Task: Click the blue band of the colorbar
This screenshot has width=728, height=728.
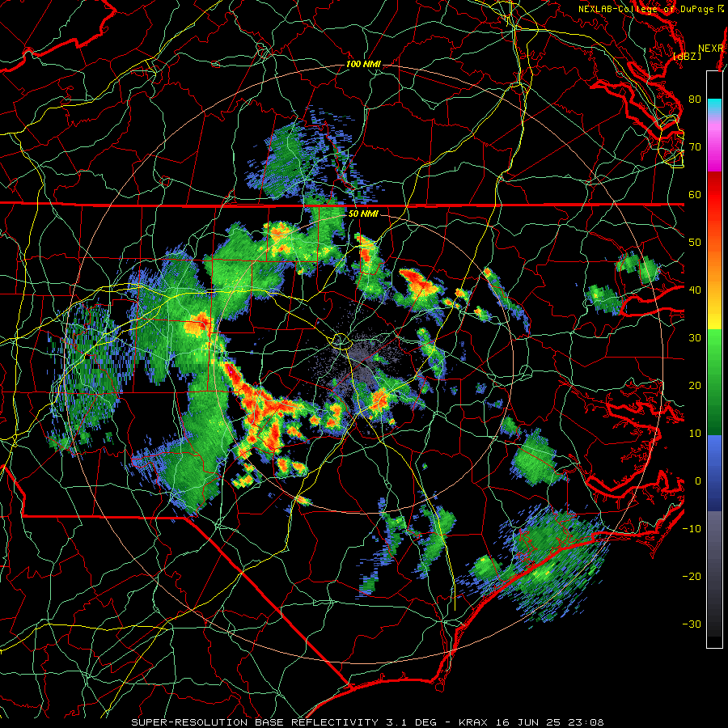Action: [714, 472]
